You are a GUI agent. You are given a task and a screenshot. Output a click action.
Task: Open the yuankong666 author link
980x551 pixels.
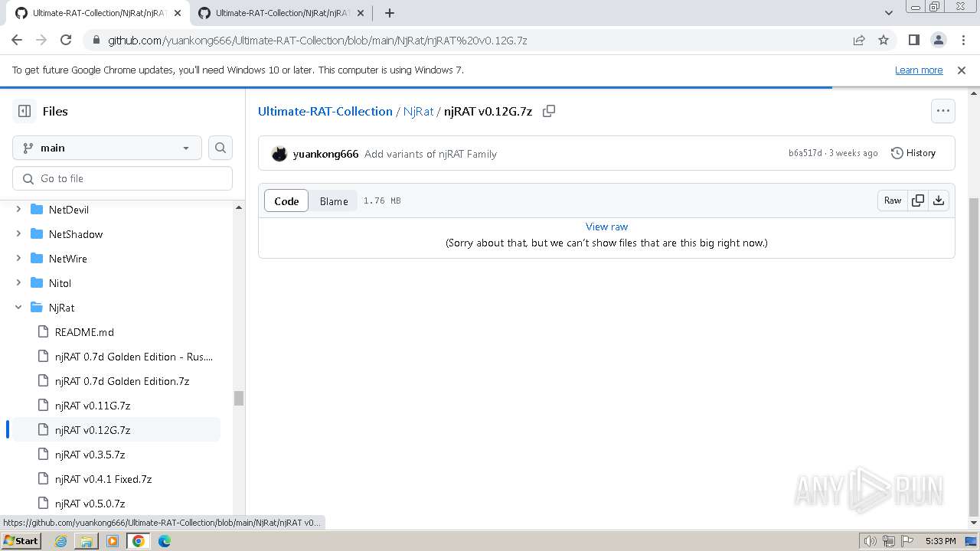[325, 154]
